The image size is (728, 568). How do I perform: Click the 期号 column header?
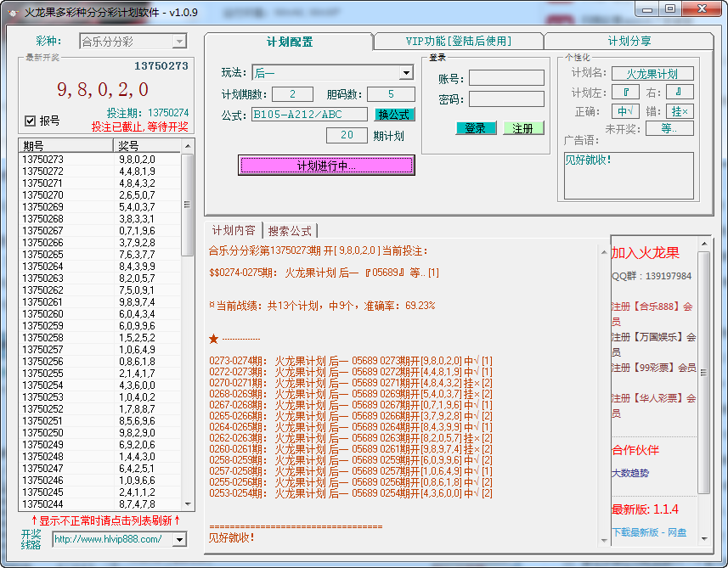(x=66, y=146)
